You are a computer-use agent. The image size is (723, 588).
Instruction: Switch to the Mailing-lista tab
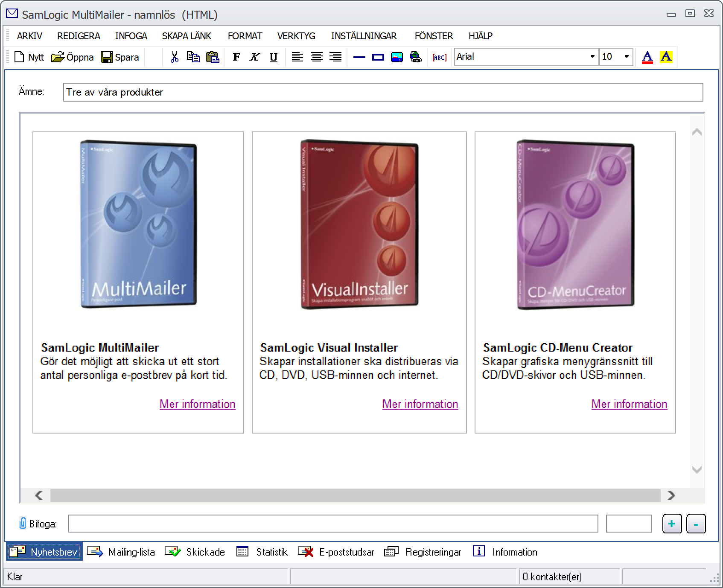coord(121,552)
